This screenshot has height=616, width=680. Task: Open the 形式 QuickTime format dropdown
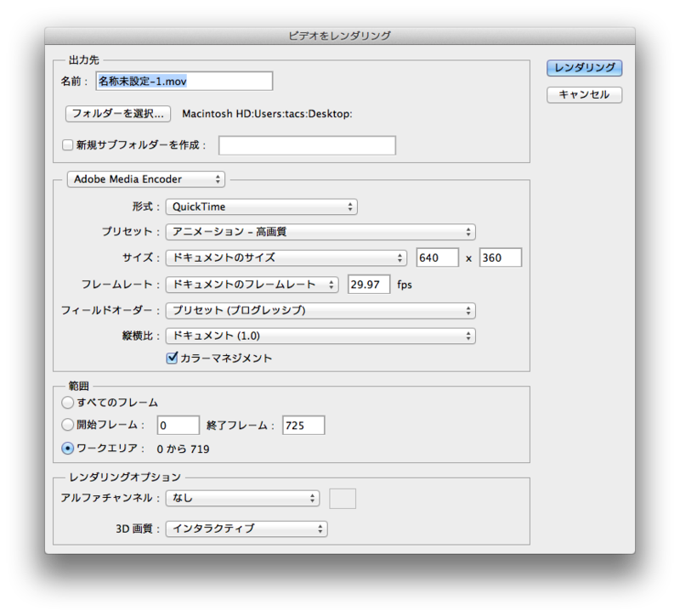(261, 206)
